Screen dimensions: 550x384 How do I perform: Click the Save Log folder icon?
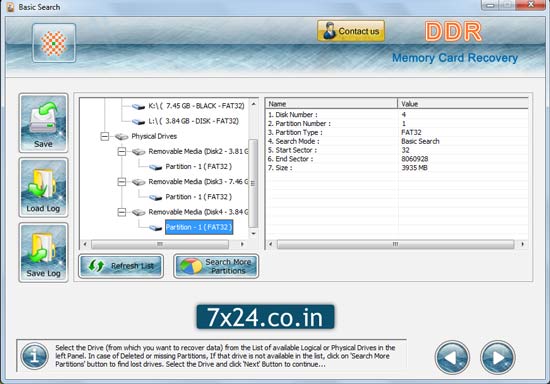coord(43,252)
